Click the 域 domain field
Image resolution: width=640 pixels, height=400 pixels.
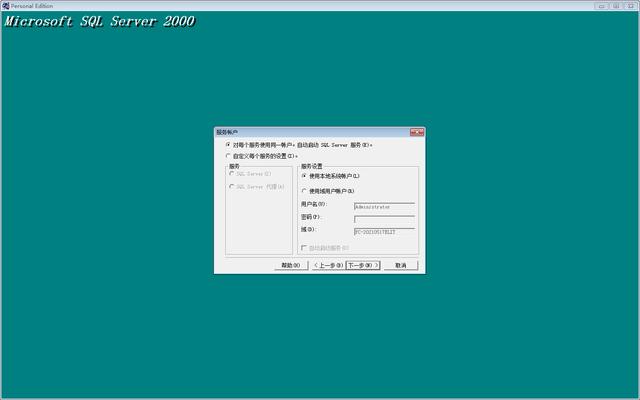coord(384,232)
